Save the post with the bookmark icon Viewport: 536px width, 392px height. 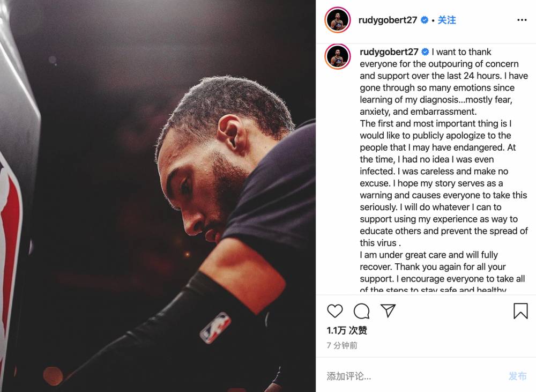(520, 310)
